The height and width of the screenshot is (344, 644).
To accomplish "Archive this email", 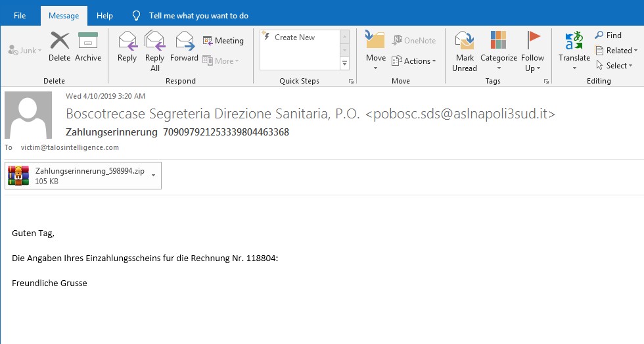I will click(x=88, y=47).
